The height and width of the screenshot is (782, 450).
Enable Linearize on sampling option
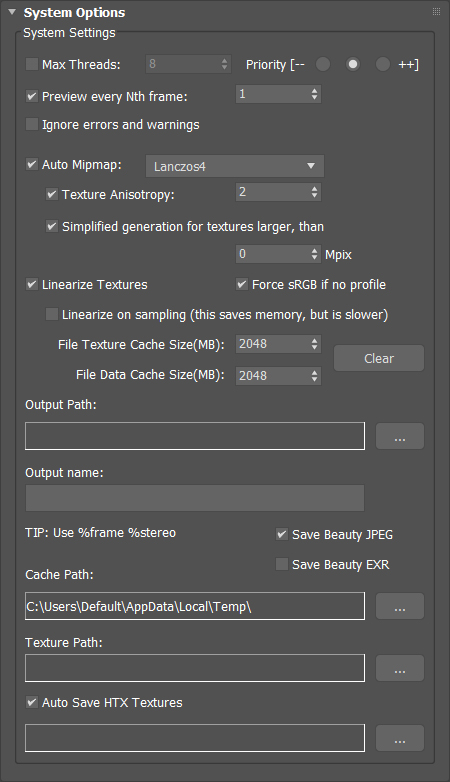52,314
